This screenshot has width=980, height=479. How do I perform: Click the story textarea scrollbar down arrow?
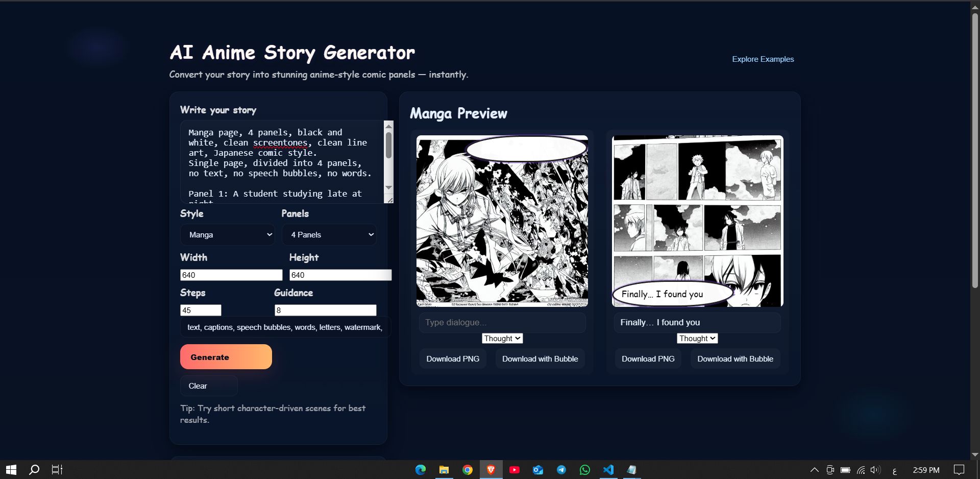pyautogui.click(x=388, y=187)
